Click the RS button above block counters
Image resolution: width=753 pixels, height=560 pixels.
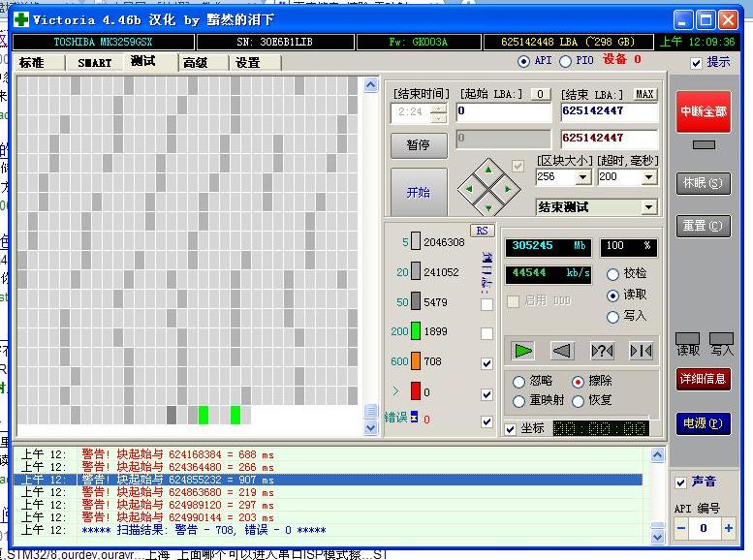click(x=482, y=230)
